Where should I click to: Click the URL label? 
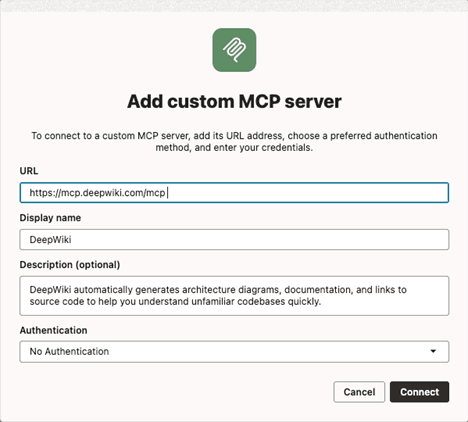[x=29, y=171]
